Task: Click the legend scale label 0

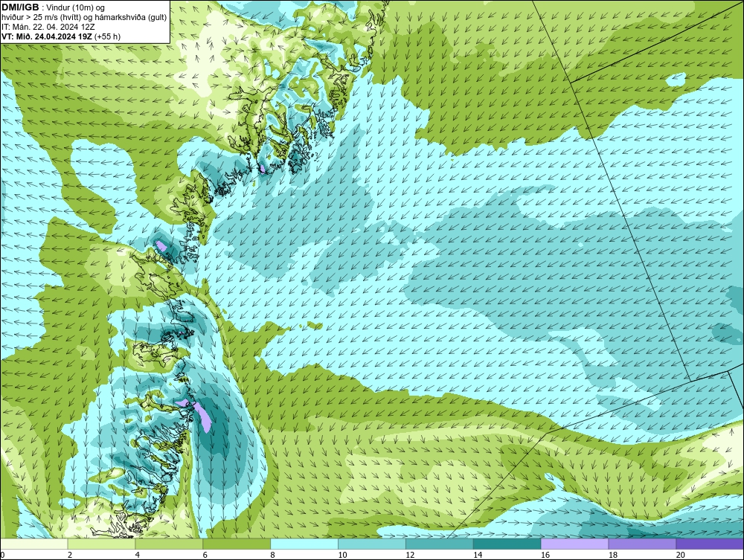Action: coord(2,555)
